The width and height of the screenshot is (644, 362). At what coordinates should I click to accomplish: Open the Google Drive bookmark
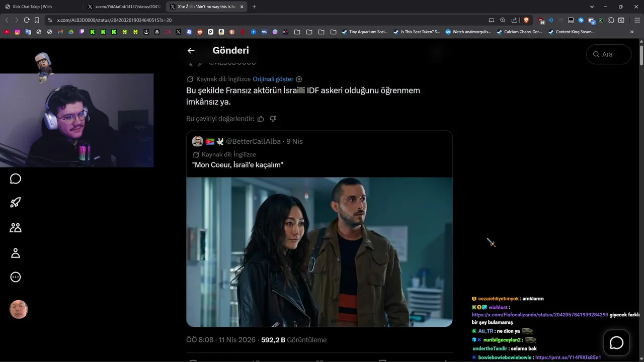[71, 32]
